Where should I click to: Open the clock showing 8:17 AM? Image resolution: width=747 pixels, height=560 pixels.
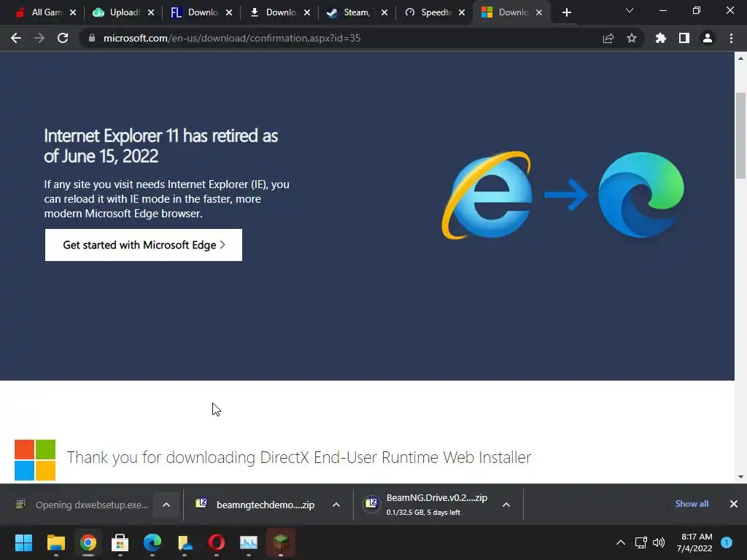pyautogui.click(x=694, y=542)
